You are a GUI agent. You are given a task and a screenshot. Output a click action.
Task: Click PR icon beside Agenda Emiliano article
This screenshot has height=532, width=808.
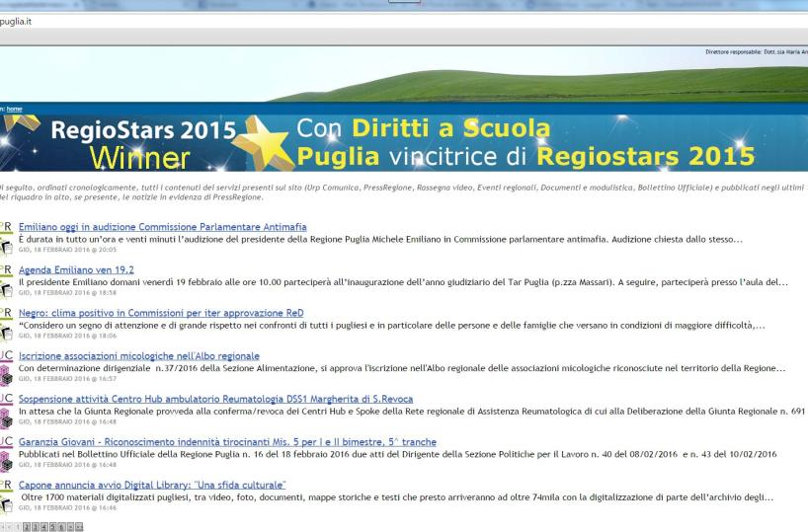pos(6,281)
